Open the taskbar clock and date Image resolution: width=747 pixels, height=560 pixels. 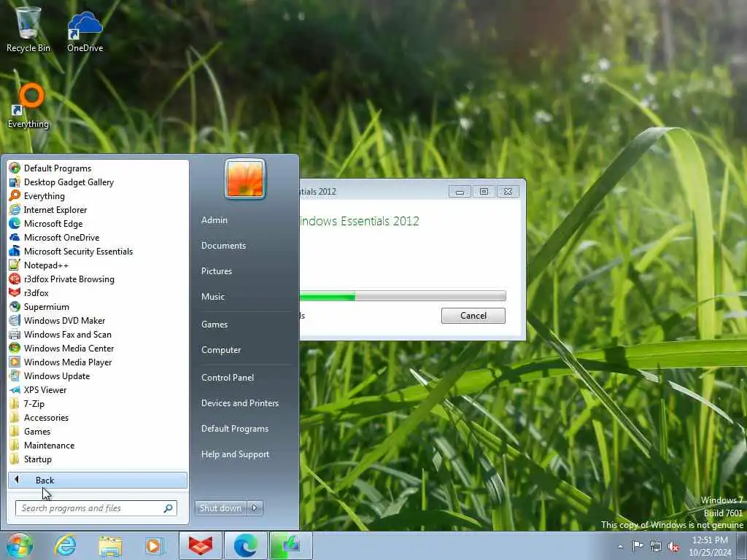[x=710, y=545]
